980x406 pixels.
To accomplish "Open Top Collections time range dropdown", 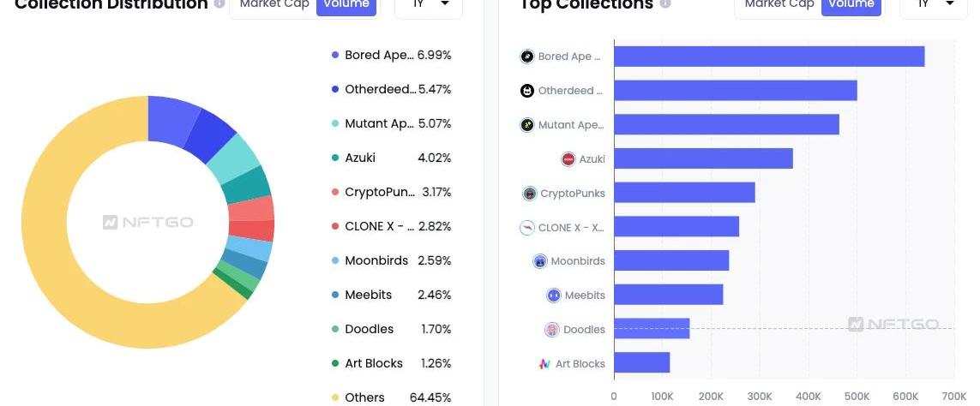I will click(933, 6).
